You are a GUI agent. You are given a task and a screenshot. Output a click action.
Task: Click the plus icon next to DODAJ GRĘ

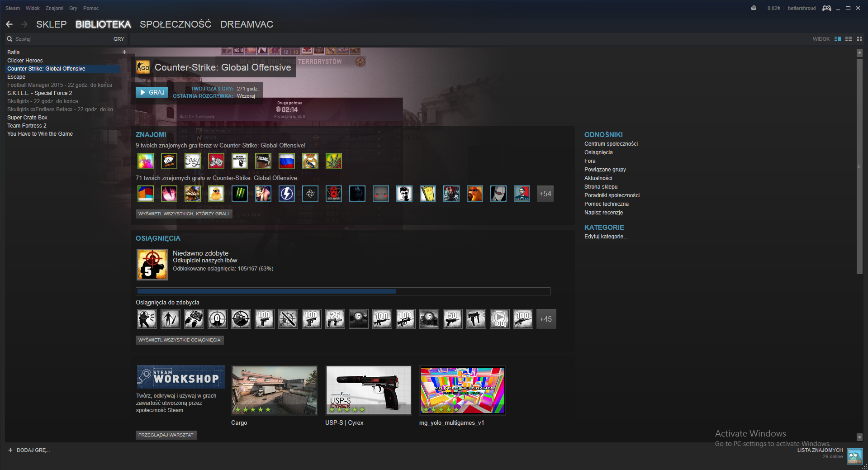(x=10, y=450)
